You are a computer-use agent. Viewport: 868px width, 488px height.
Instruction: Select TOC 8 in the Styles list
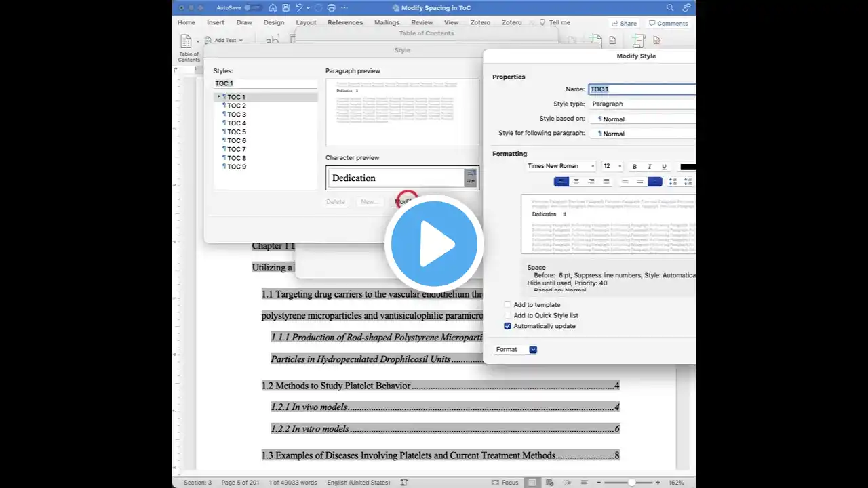pyautogui.click(x=266, y=158)
